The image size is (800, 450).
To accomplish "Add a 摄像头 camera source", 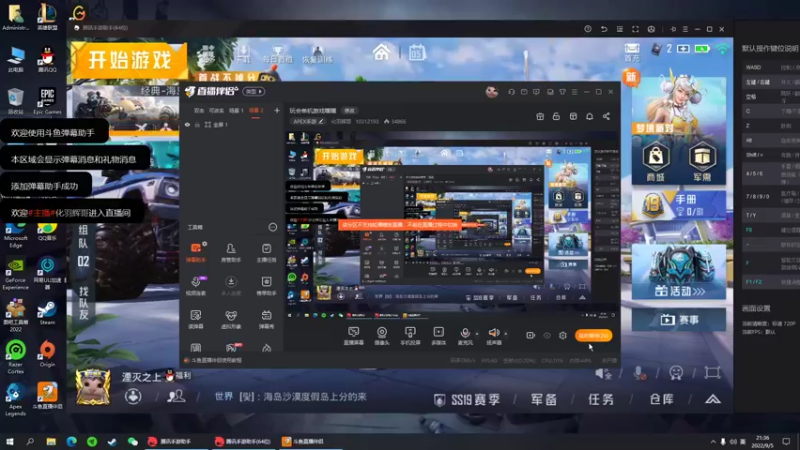I will (x=382, y=336).
